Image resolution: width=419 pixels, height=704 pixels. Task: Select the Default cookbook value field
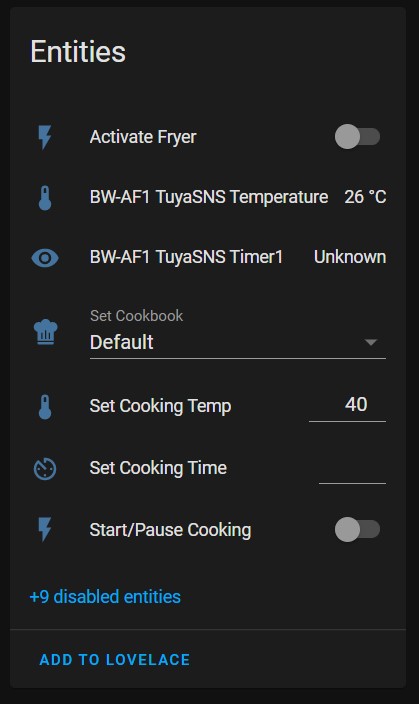(238, 334)
